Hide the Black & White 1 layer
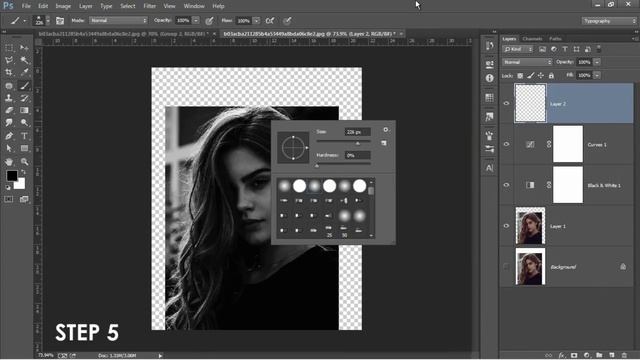Image resolution: width=640 pixels, height=360 pixels. (507, 185)
